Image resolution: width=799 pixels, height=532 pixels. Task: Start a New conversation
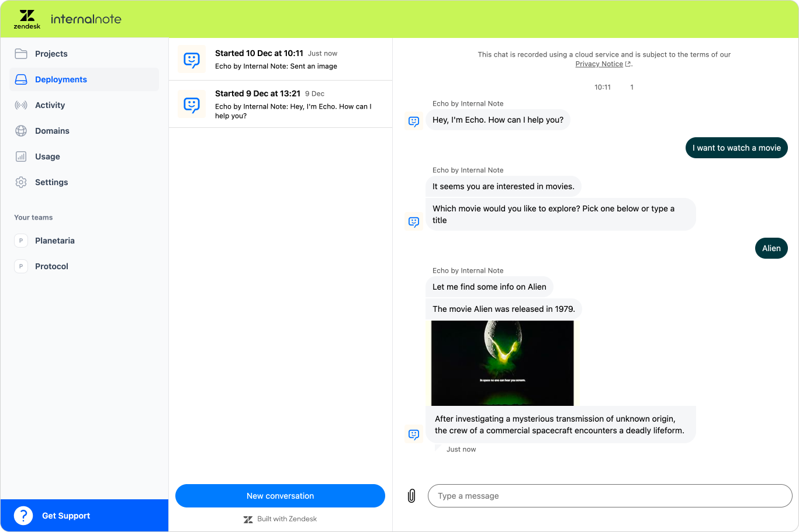(x=280, y=495)
